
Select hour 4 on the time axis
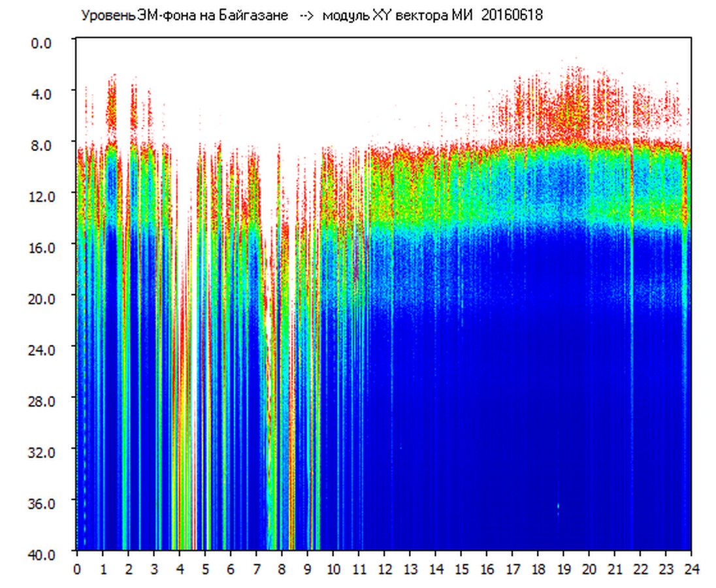click(x=180, y=569)
